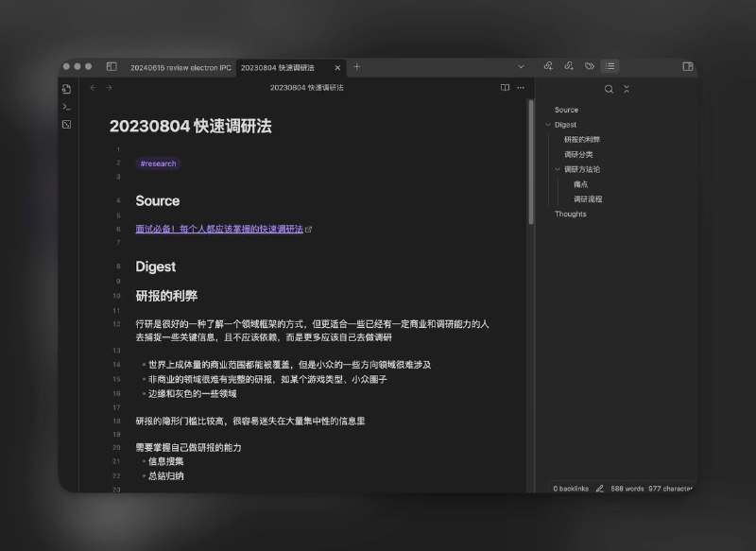Screen dimensions: 756x551
Task: Open the outgoing links pane icon
Action: (569, 67)
